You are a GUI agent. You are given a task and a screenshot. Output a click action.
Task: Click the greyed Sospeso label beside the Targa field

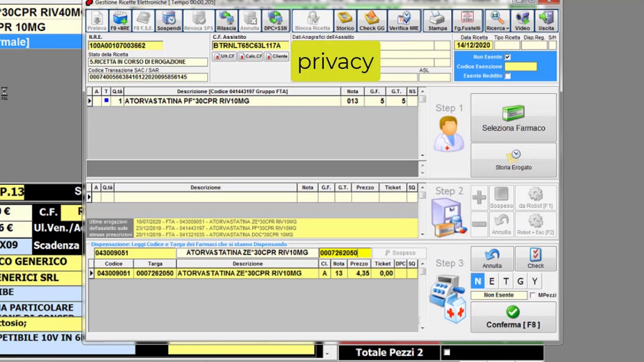400,253
